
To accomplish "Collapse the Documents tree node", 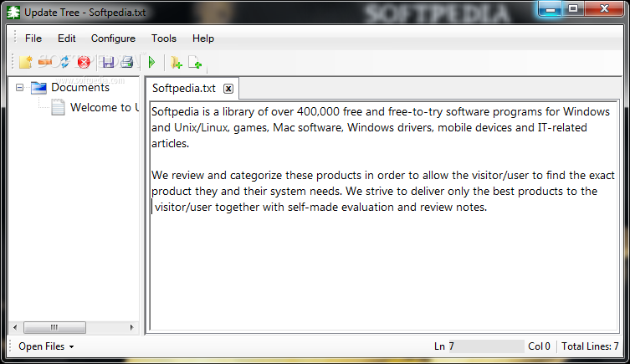I will [x=20, y=87].
